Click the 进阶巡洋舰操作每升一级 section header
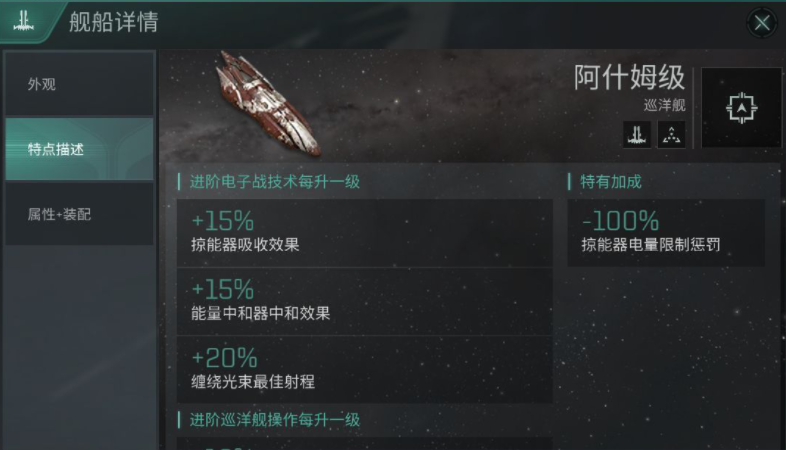 [x=280, y=419]
